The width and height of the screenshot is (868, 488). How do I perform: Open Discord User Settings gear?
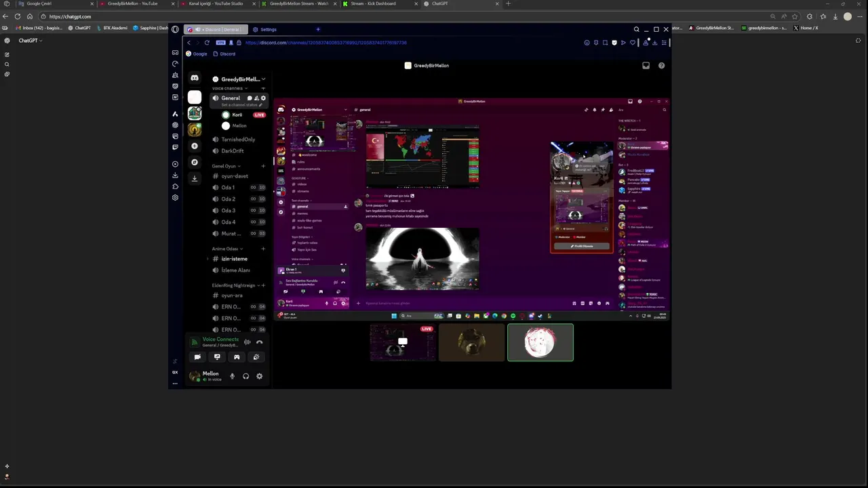(259, 376)
